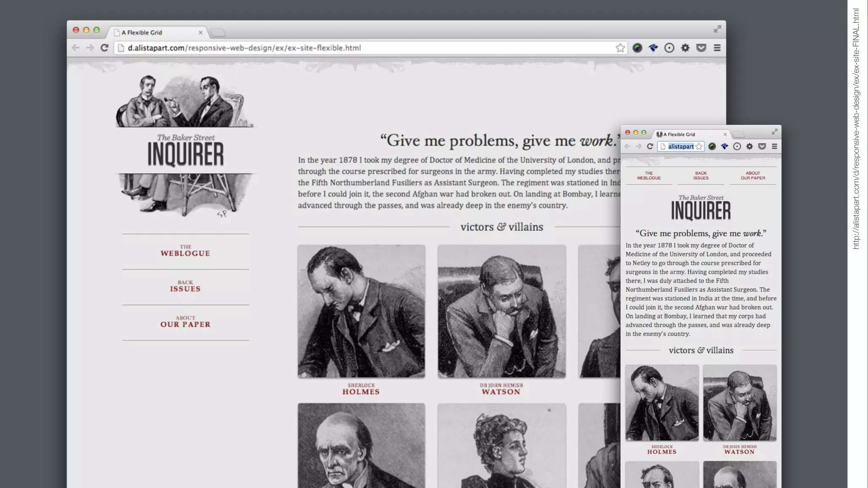Enter fullscreen with the arrows icon in the large window
The image size is (868, 488).
pos(717,29)
